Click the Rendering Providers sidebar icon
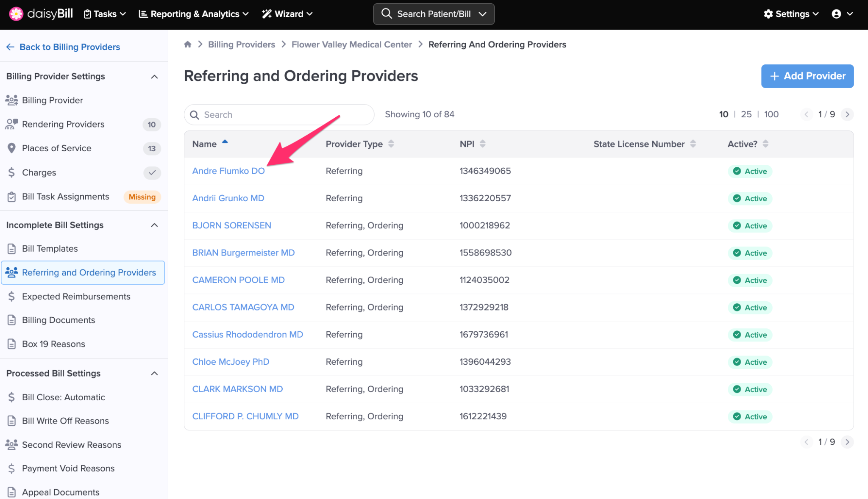This screenshot has width=868, height=499. [x=11, y=124]
